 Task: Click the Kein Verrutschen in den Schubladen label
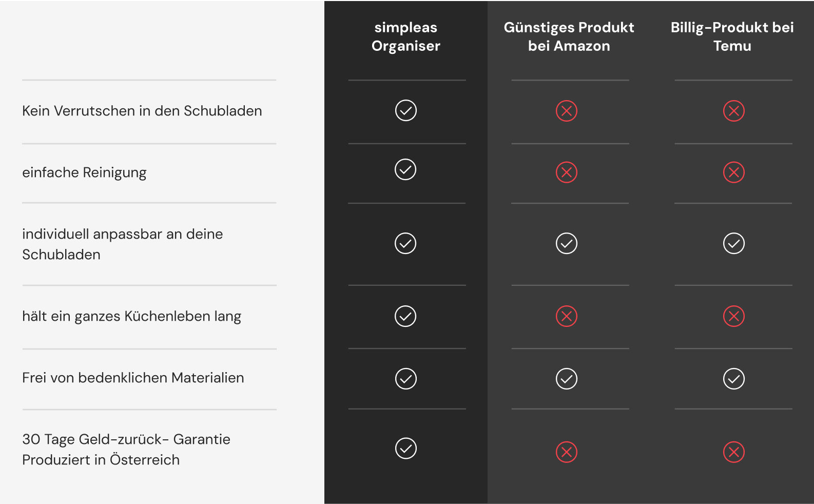[x=142, y=111]
